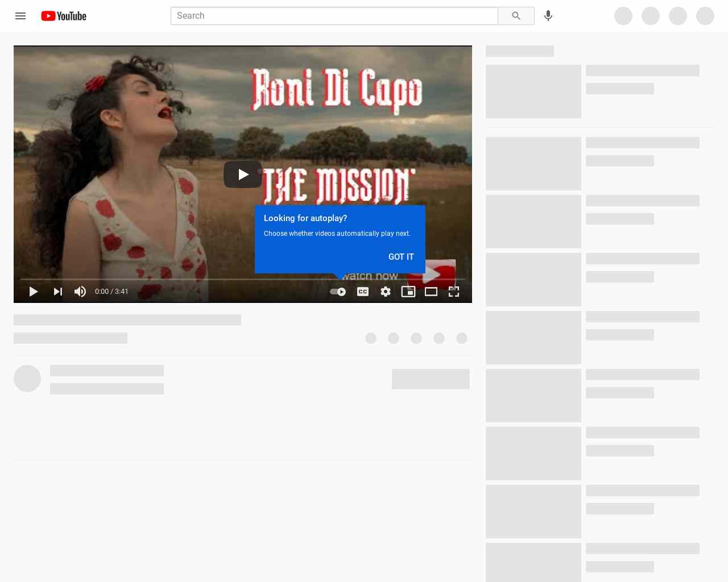Play video using large center button
Screen dimensions: 728x582
coord(243,174)
